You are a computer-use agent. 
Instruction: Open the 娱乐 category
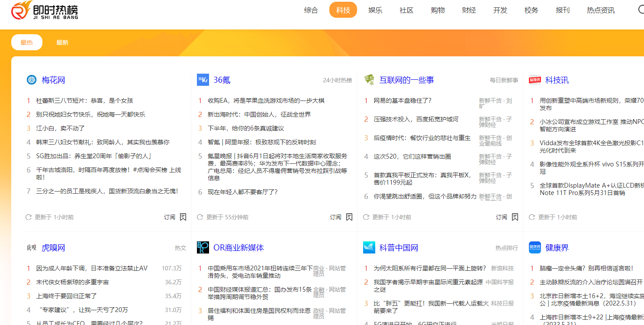point(375,10)
